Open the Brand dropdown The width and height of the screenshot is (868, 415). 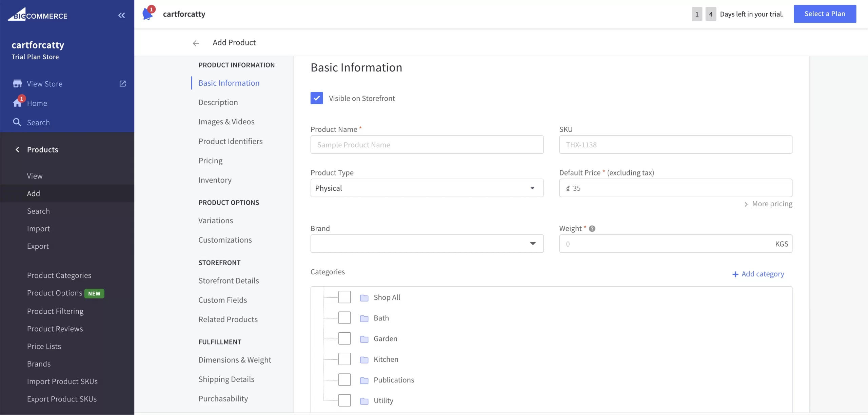(x=427, y=244)
